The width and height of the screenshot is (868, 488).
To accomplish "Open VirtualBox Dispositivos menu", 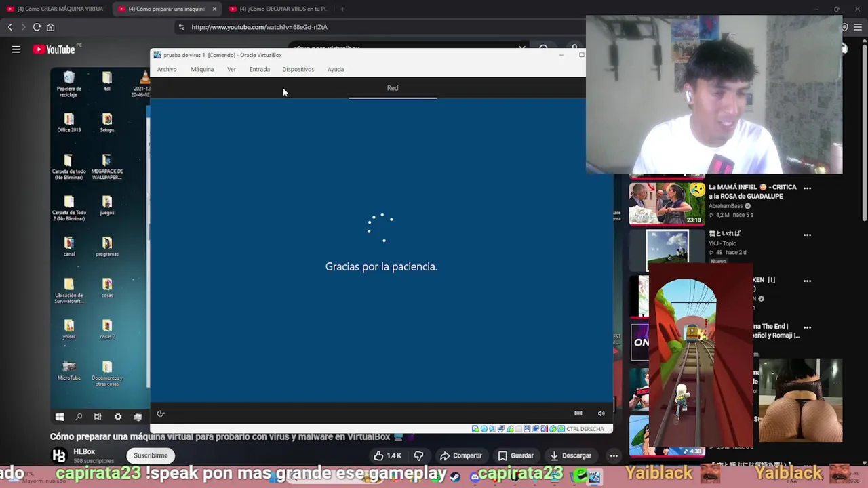I will 298,69.
